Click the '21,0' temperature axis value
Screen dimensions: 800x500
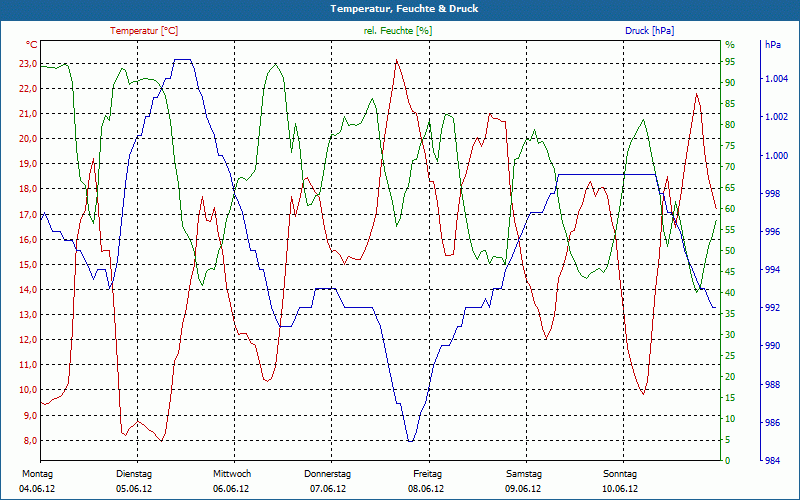click(x=28, y=114)
